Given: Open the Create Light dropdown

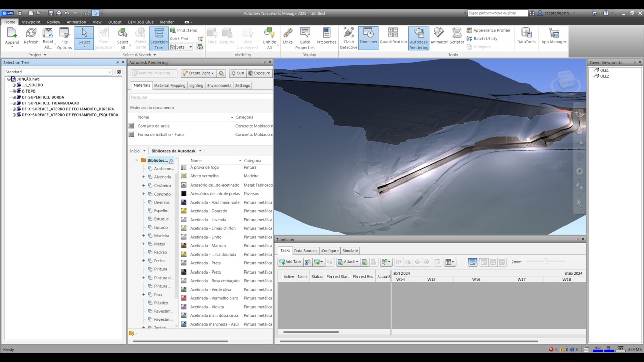Looking at the screenshot, I should click(199, 73).
